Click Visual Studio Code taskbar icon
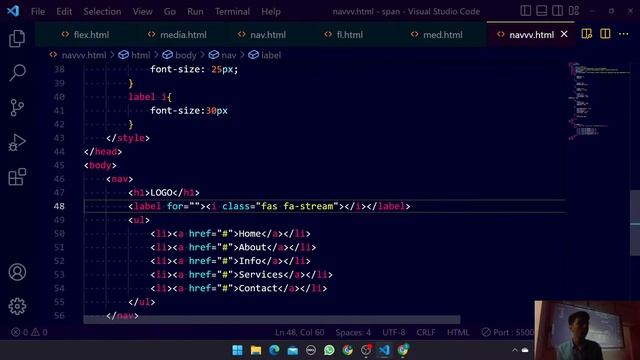 coord(384,350)
